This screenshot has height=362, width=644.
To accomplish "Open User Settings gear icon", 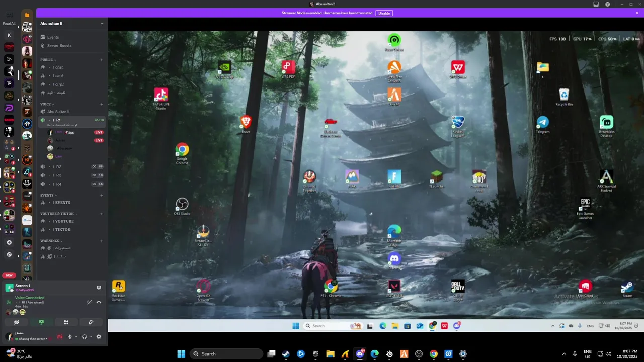I will pyautogui.click(x=99, y=337).
